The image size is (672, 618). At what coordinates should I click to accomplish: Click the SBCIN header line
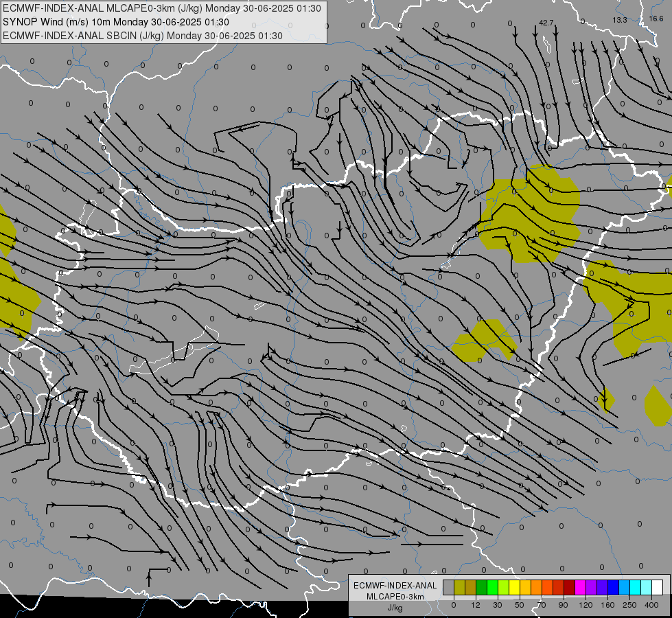point(143,36)
